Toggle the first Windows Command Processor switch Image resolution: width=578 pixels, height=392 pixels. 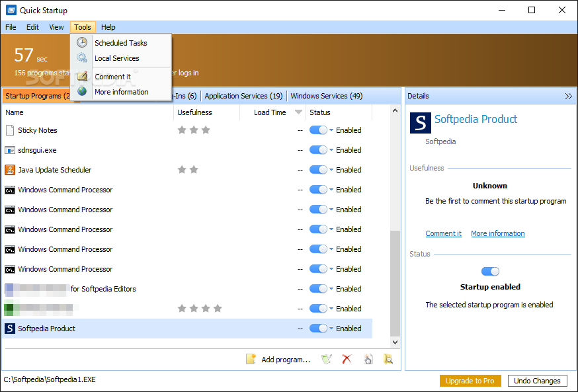point(318,190)
